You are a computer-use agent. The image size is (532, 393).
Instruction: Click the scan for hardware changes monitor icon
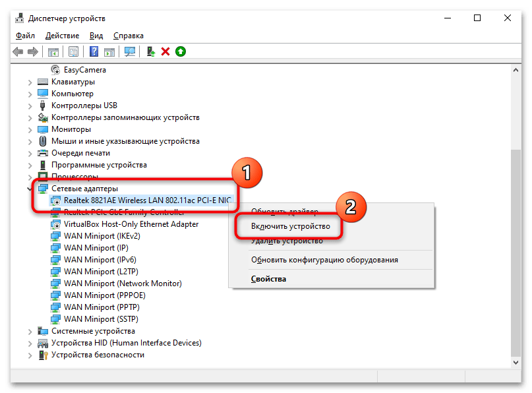pyautogui.click(x=130, y=51)
